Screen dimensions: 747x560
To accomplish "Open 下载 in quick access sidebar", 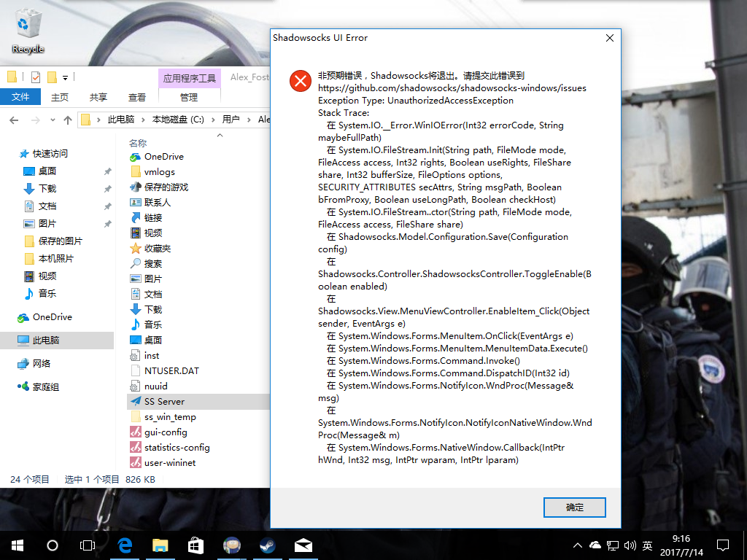I will (47, 189).
